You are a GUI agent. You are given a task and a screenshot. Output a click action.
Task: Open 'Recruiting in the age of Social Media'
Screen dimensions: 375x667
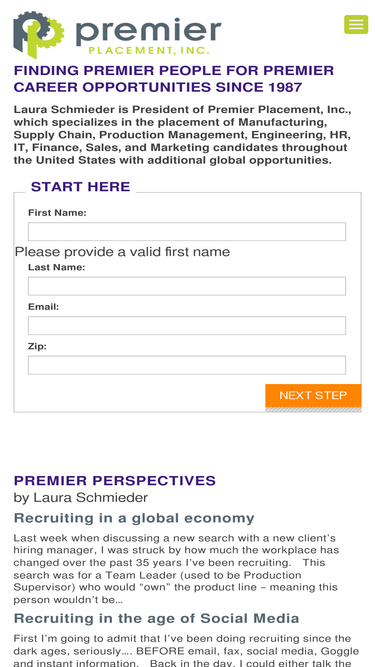click(x=156, y=618)
